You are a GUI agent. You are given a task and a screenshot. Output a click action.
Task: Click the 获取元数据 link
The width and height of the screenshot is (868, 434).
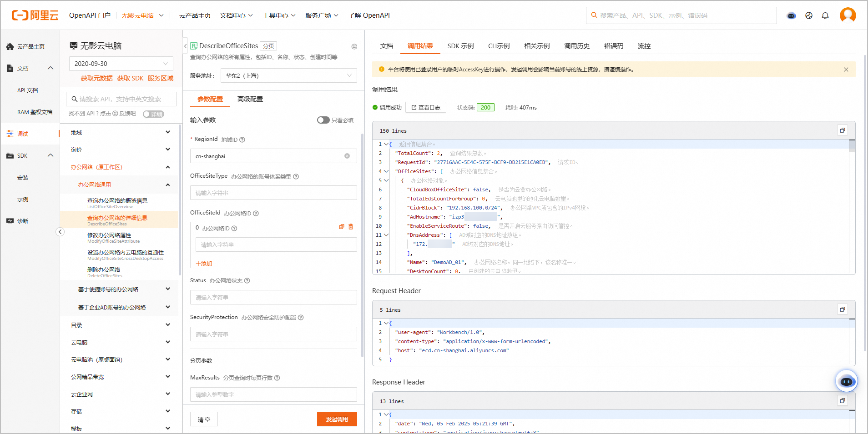pyautogui.click(x=97, y=78)
